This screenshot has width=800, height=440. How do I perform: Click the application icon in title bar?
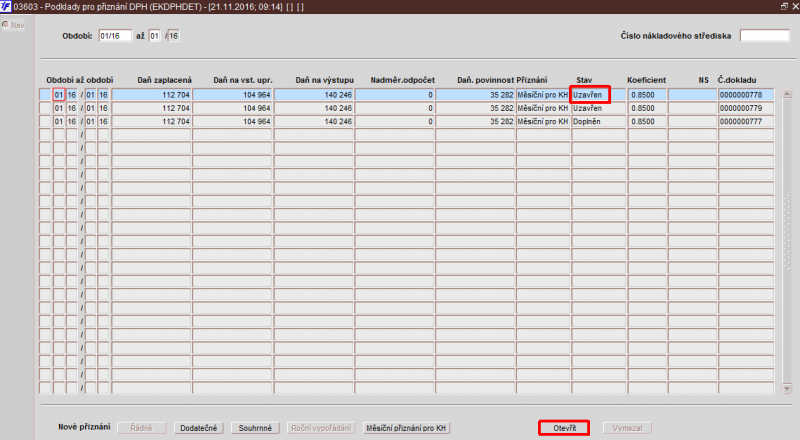(6, 6)
